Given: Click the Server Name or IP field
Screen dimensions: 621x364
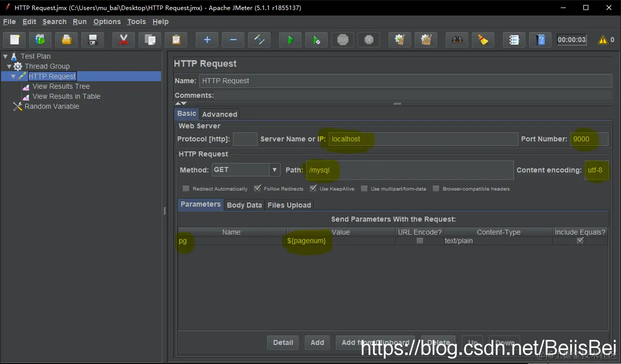Looking at the screenshot, I should (423, 139).
